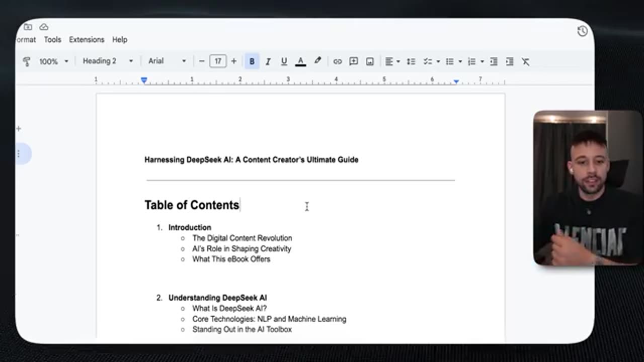Open the Help menu
This screenshot has height=362, width=644.
pos(120,39)
